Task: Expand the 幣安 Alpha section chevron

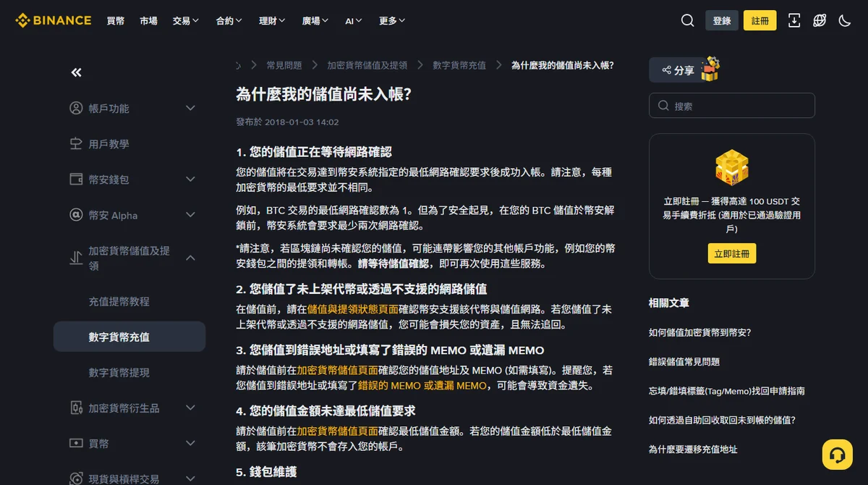Action: 190,215
